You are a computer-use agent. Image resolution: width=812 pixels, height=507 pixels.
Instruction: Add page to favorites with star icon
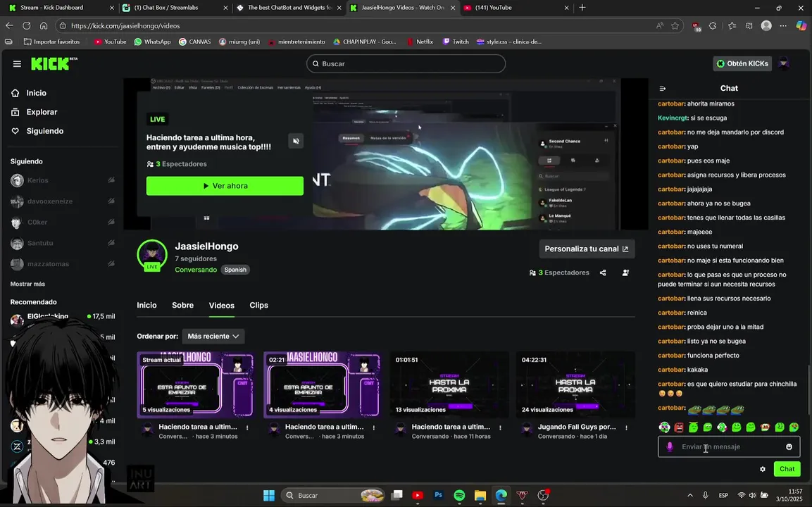coord(675,25)
